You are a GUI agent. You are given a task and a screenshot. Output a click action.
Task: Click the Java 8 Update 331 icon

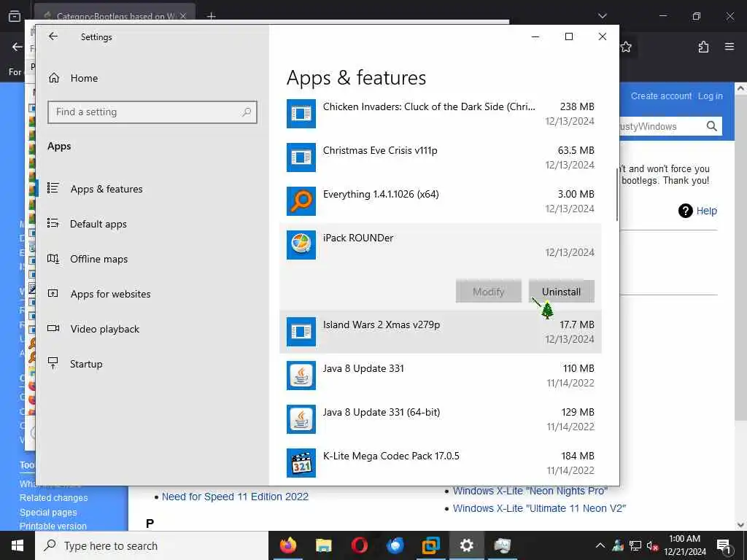301,376
